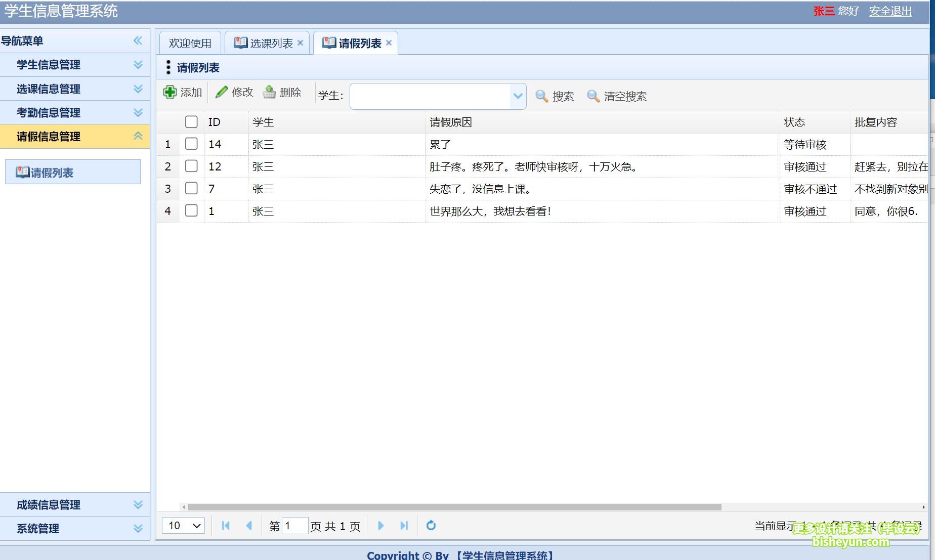The height and width of the screenshot is (560, 935).
Task: Open the student filter dropdown
Action: [518, 96]
